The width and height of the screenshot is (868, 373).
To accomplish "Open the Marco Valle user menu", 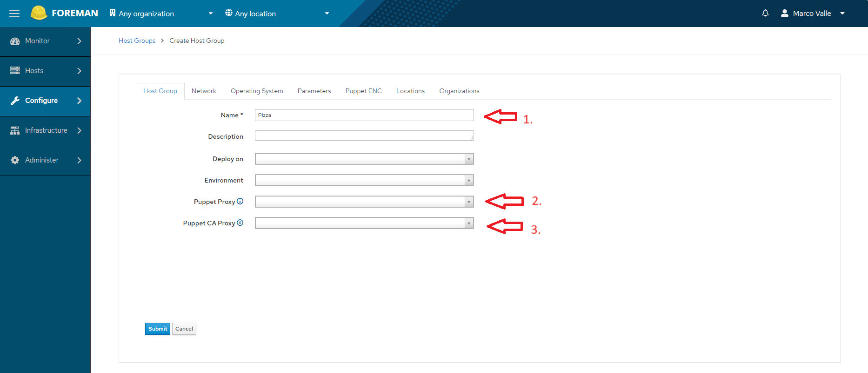I will point(813,14).
